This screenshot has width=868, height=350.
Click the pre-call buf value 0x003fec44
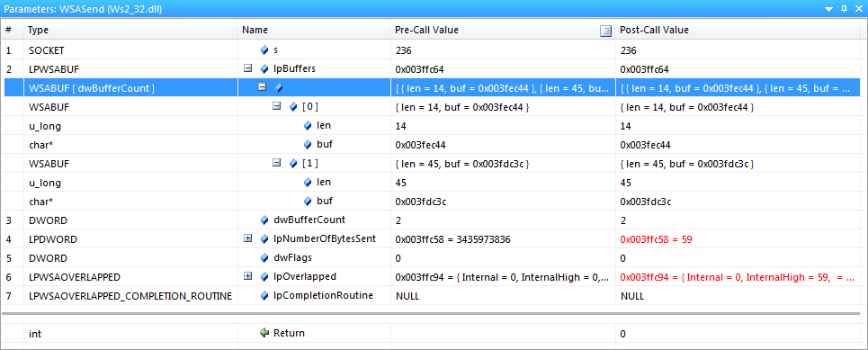pyautogui.click(x=421, y=145)
